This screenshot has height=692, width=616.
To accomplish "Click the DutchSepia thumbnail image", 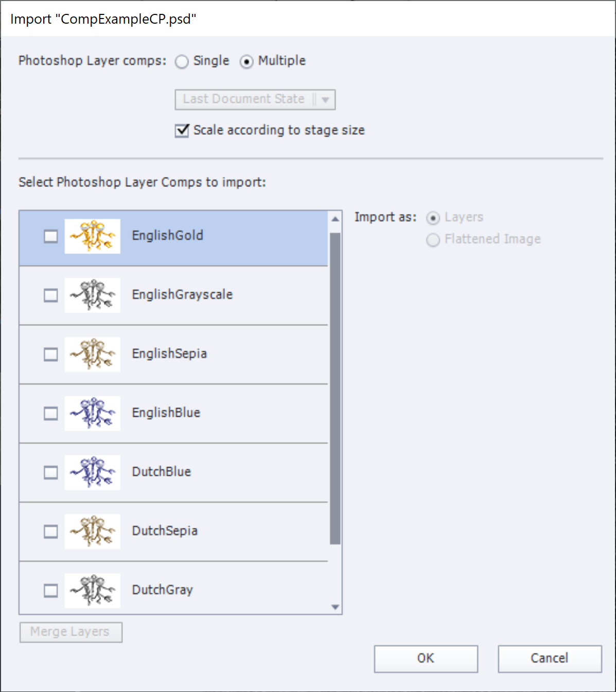I will (93, 531).
